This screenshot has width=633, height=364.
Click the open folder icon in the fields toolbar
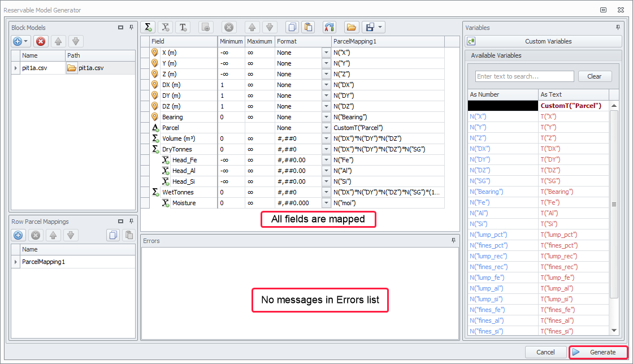pyautogui.click(x=351, y=27)
